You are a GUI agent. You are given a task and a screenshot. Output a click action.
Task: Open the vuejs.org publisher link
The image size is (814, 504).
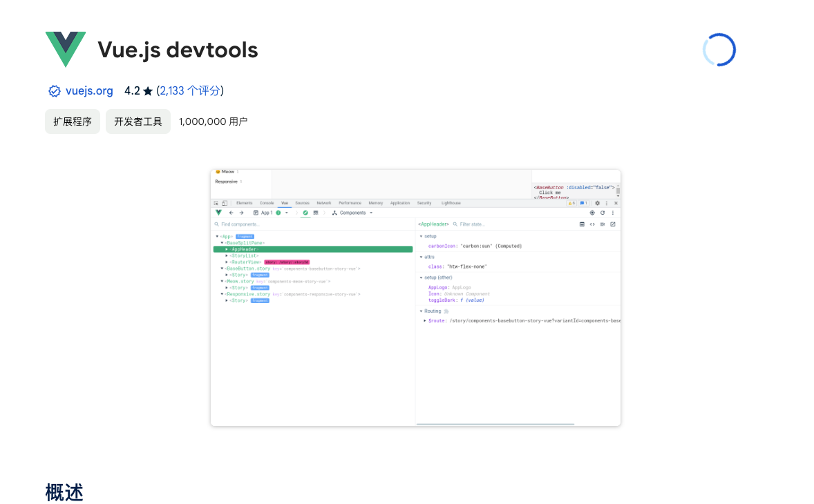tap(89, 91)
